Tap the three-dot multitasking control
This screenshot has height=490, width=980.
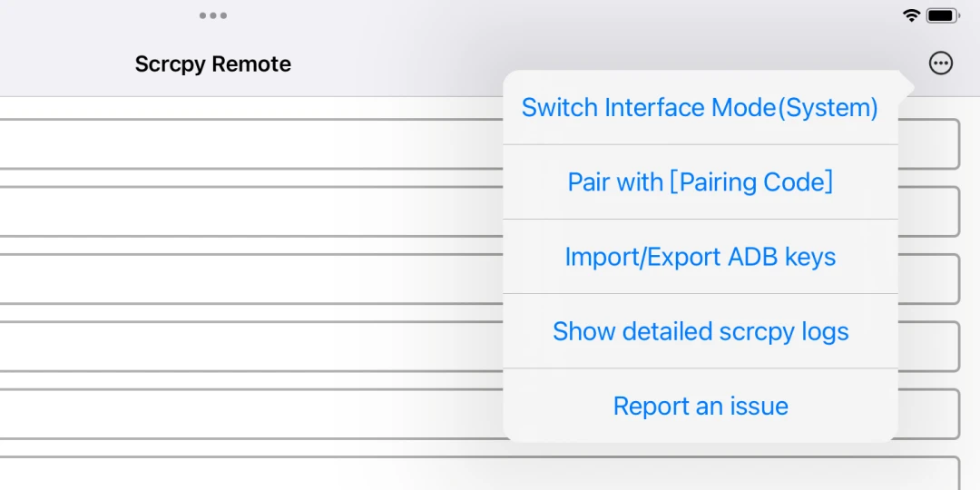[x=213, y=15]
